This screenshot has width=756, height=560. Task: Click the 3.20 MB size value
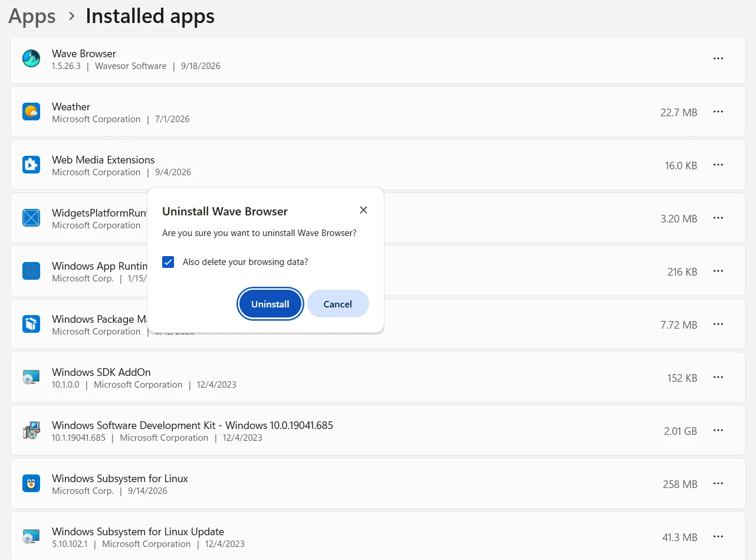pyautogui.click(x=679, y=218)
